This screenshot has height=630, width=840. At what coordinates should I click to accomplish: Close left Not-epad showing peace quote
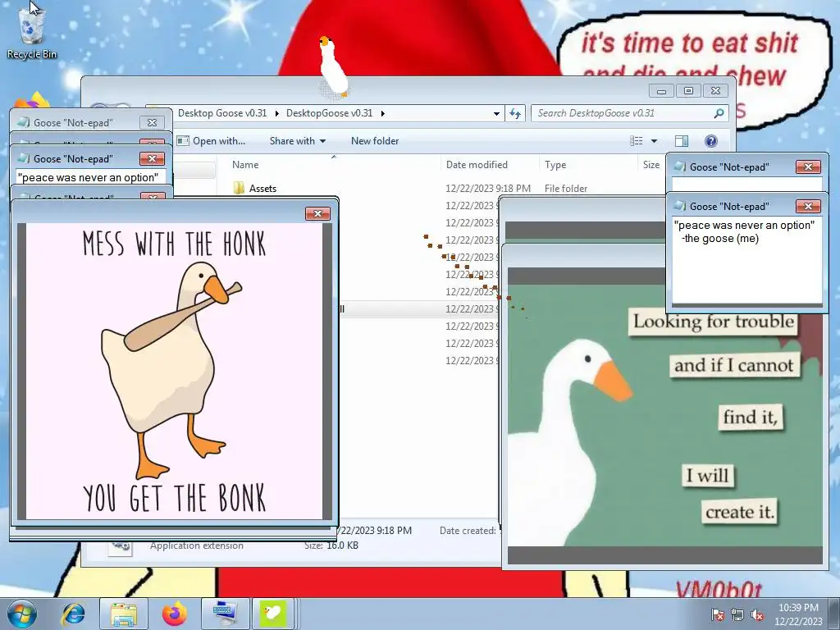pos(152,158)
